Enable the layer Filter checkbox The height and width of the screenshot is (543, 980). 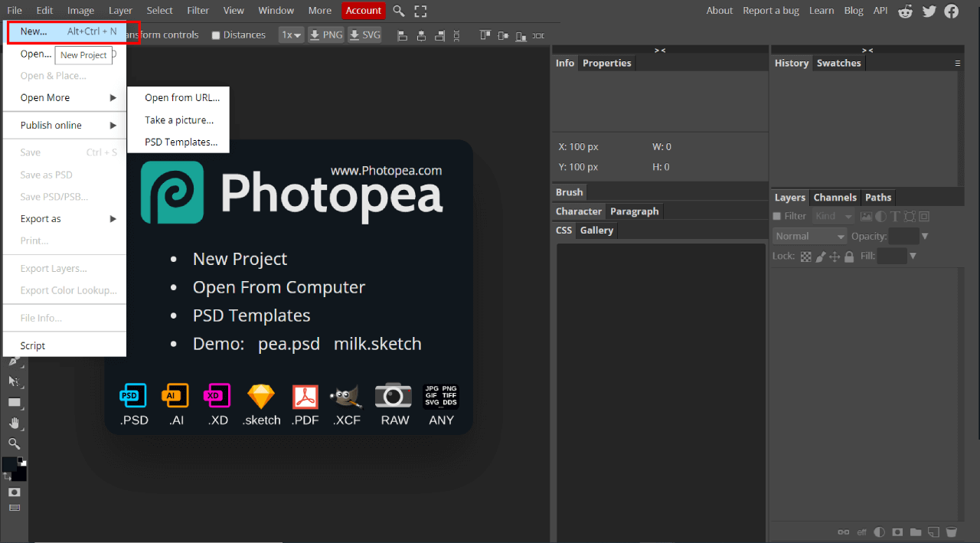pyautogui.click(x=777, y=217)
